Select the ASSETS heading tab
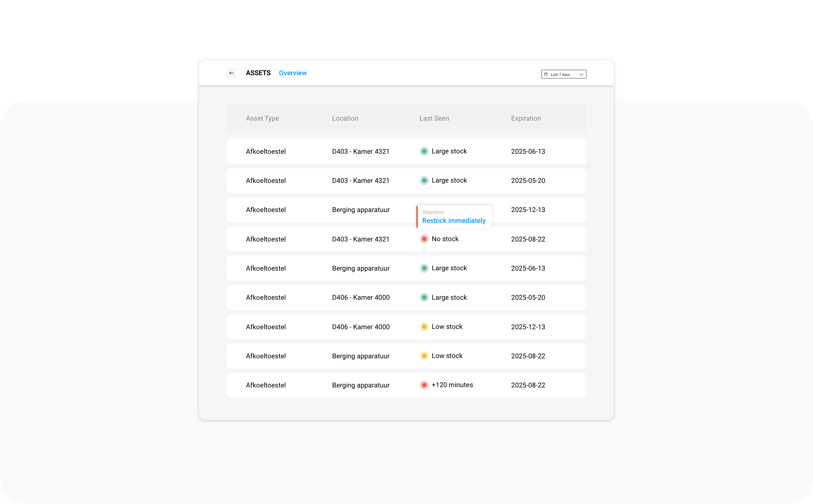This screenshot has height=504, width=813. pos(258,73)
